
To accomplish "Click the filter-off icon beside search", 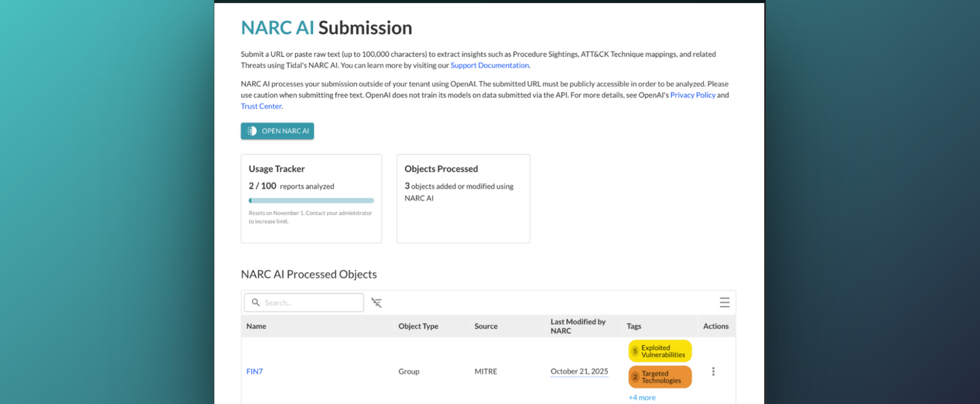I will pos(376,303).
